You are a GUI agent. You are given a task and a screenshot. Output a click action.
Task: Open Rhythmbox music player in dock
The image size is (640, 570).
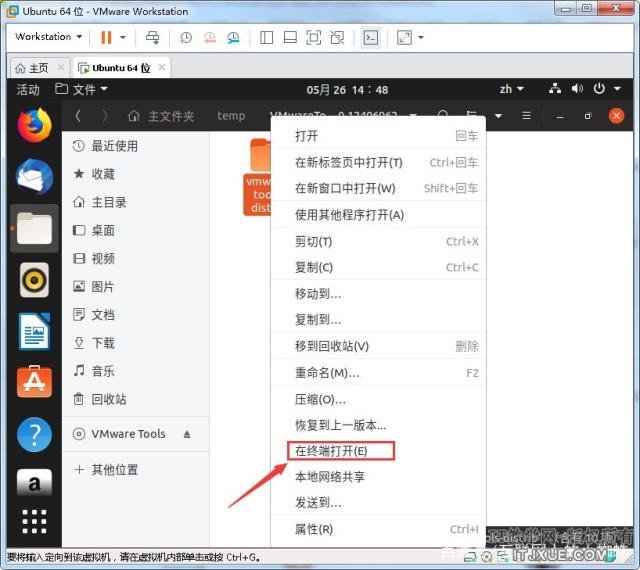(x=34, y=280)
